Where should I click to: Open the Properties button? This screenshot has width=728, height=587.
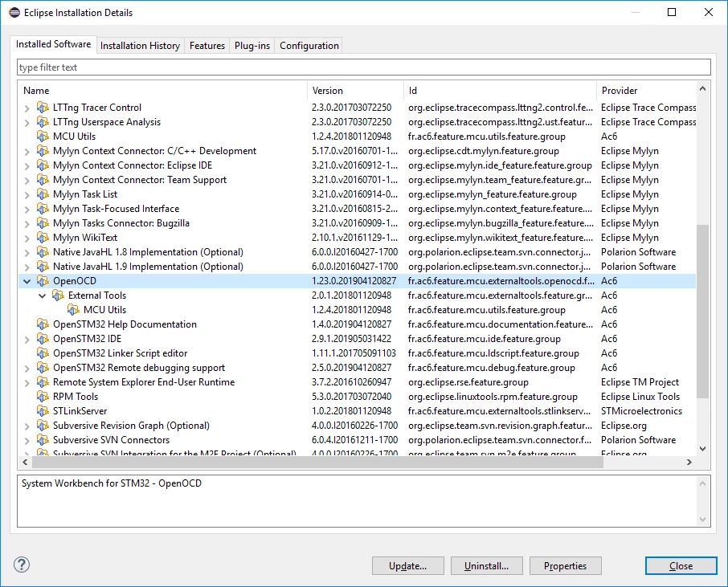[x=566, y=565]
